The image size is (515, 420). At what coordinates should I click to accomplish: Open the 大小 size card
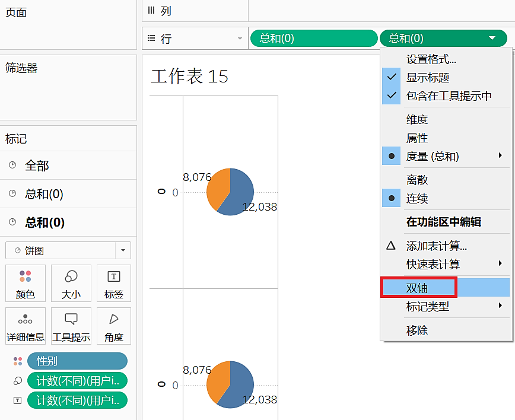[x=71, y=283]
